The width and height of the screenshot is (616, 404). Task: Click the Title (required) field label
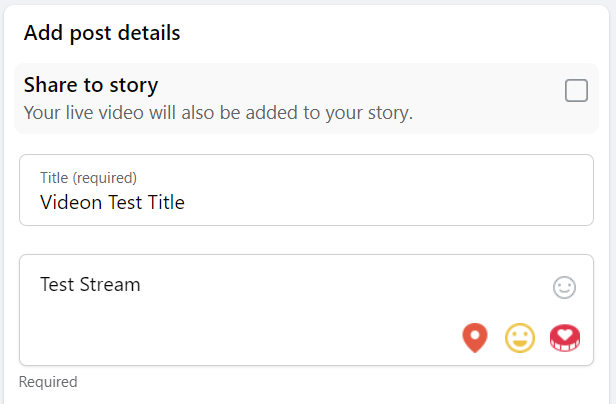(88, 178)
